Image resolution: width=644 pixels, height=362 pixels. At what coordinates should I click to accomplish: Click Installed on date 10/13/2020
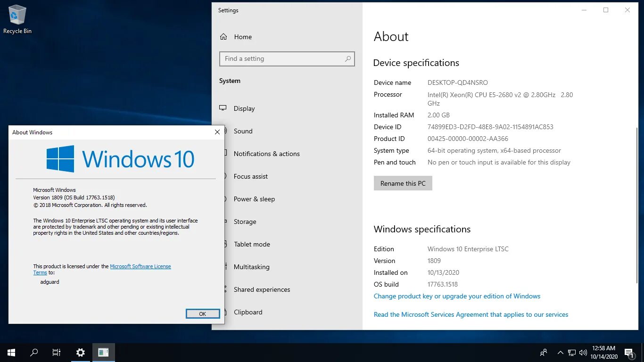[x=443, y=272]
